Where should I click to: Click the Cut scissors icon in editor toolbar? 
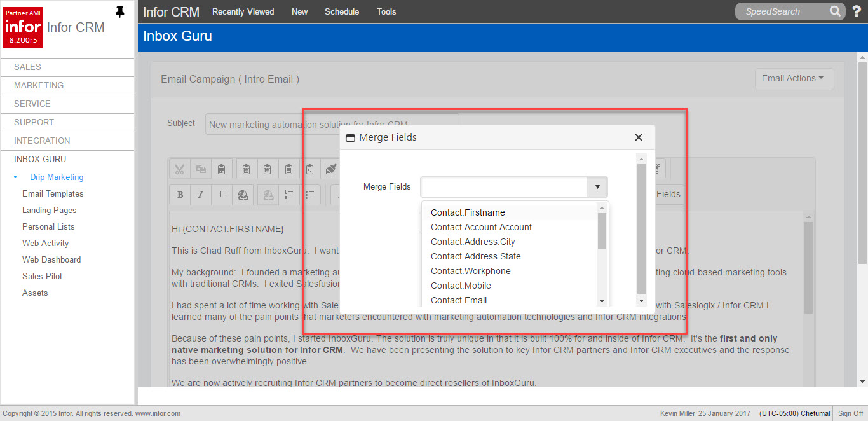pyautogui.click(x=180, y=169)
